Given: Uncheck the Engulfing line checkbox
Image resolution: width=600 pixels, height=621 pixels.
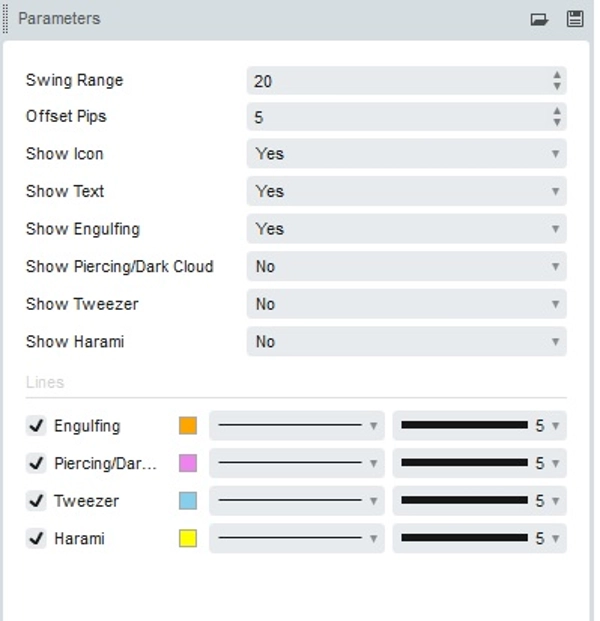Looking at the screenshot, I should pos(36,426).
